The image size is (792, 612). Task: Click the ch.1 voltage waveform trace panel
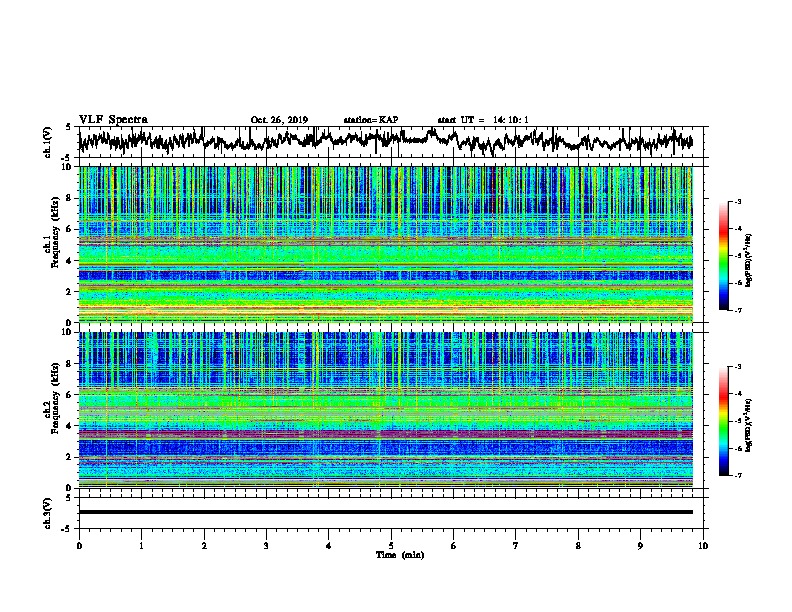393,142
